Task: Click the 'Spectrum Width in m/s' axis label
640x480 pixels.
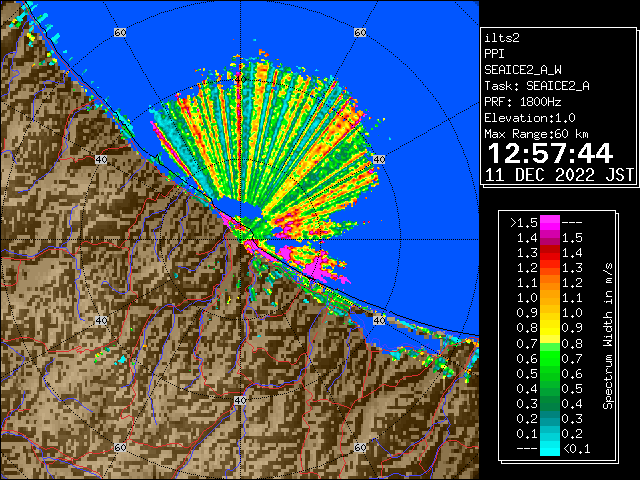Action: click(608, 336)
